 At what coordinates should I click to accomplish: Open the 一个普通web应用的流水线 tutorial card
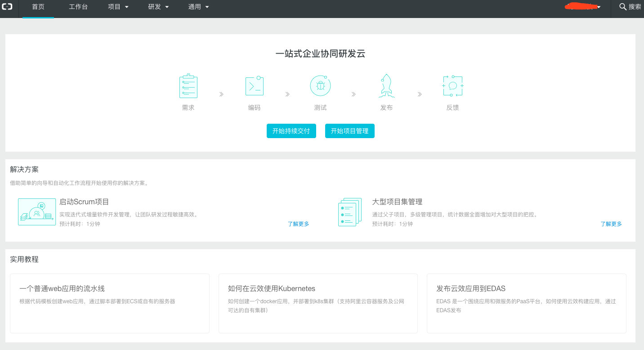tap(110, 303)
